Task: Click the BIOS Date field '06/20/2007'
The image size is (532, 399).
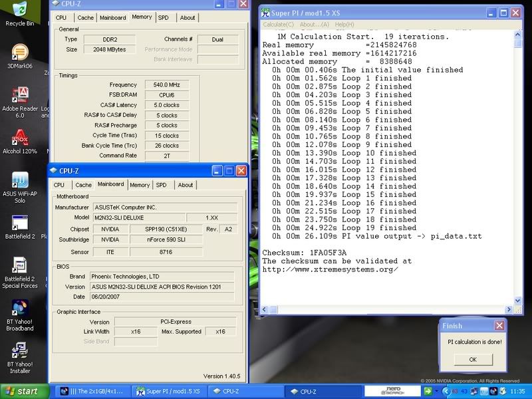Action: [162, 297]
